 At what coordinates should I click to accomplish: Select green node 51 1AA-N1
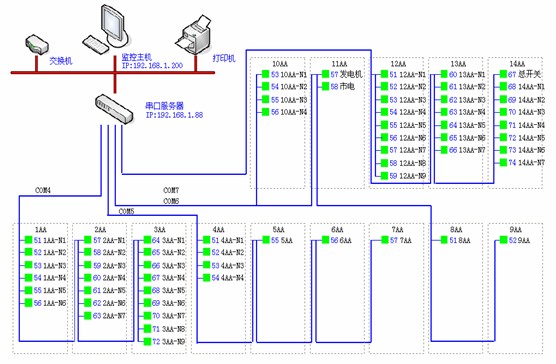coord(28,240)
